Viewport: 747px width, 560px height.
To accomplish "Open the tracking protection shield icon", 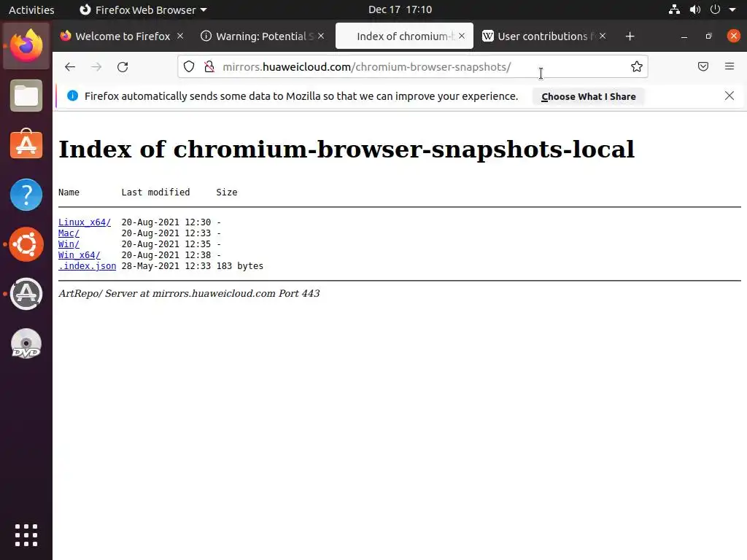I will click(x=189, y=66).
